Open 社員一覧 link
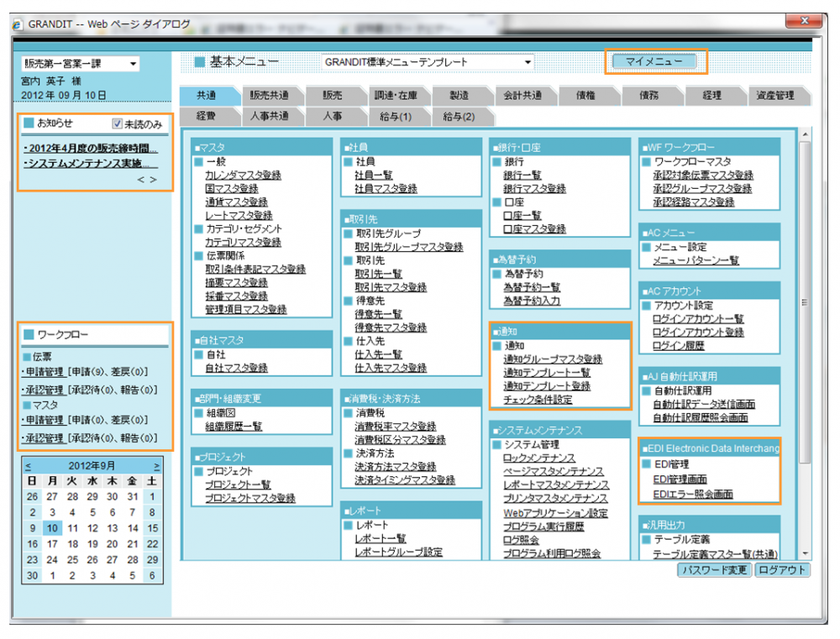This screenshot has height=639, width=840. (x=374, y=175)
